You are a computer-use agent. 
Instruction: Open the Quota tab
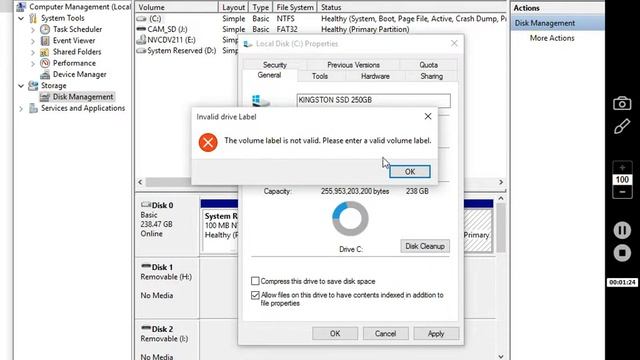point(428,65)
